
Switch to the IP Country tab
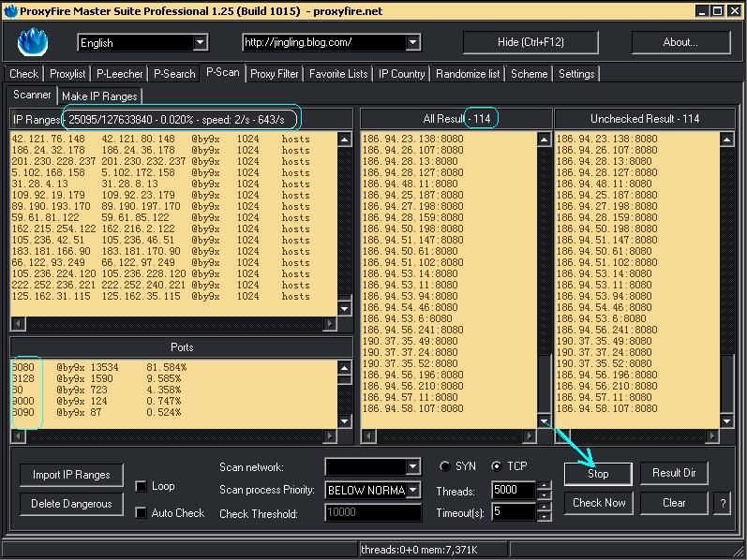coord(401,74)
